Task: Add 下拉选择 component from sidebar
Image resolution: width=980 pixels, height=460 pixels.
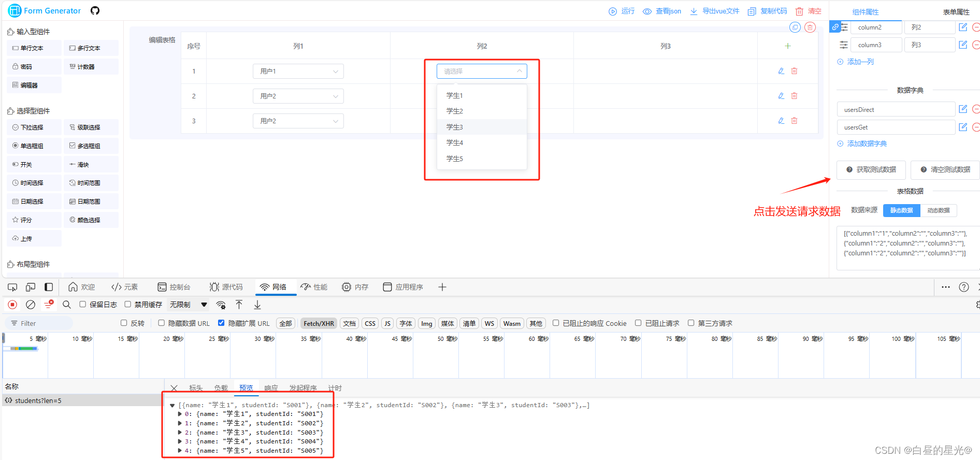Action: pyautogui.click(x=34, y=127)
